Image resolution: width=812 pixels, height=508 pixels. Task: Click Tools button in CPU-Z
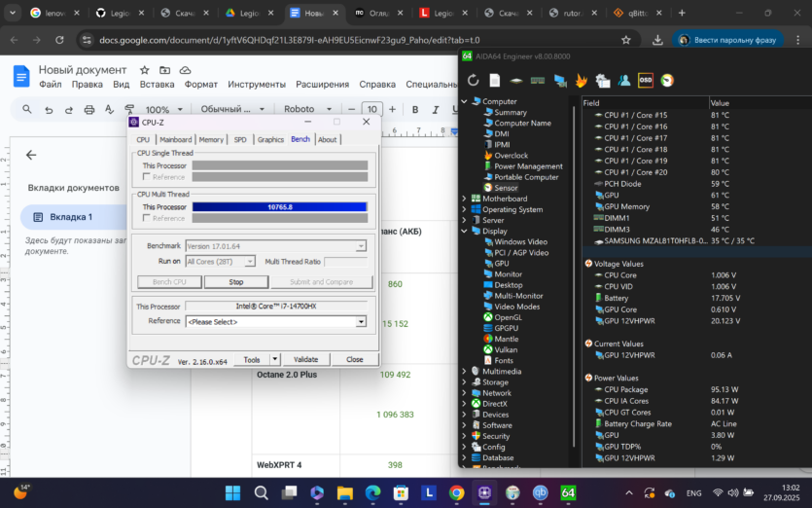tap(252, 359)
